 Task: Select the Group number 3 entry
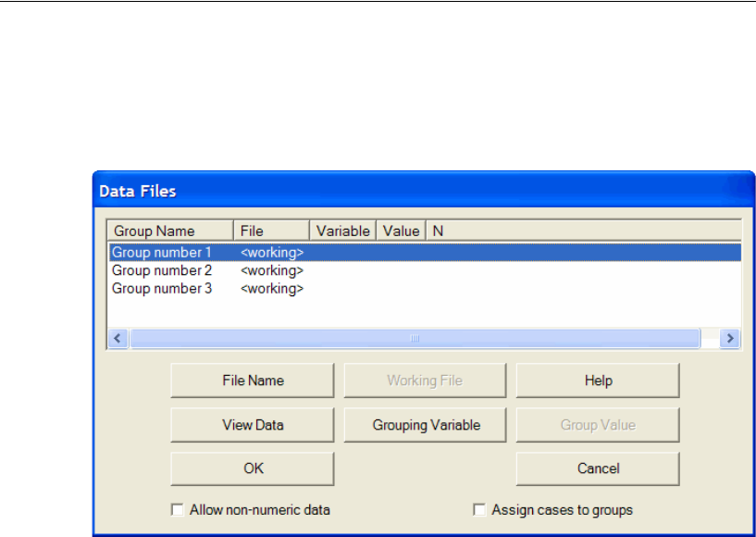click(162, 289)
